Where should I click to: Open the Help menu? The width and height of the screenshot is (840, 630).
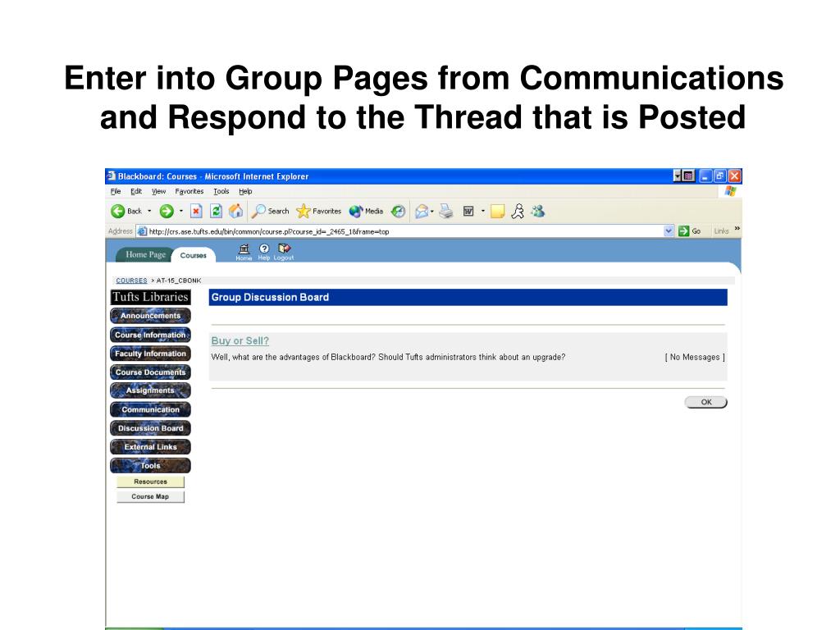245,191
